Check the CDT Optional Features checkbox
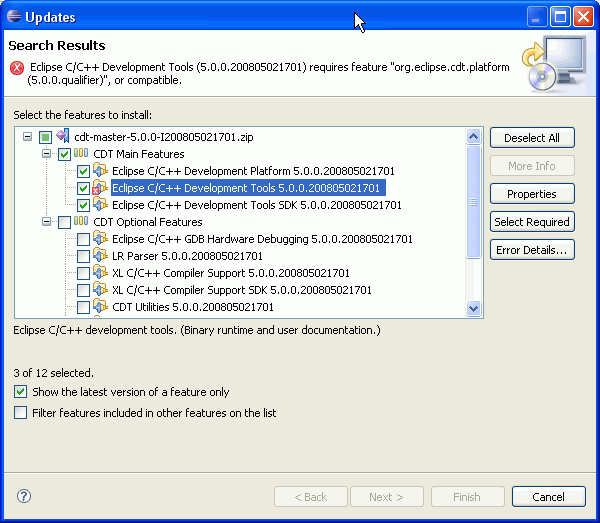This screenshot has width=600, height=523. (64, 222)
